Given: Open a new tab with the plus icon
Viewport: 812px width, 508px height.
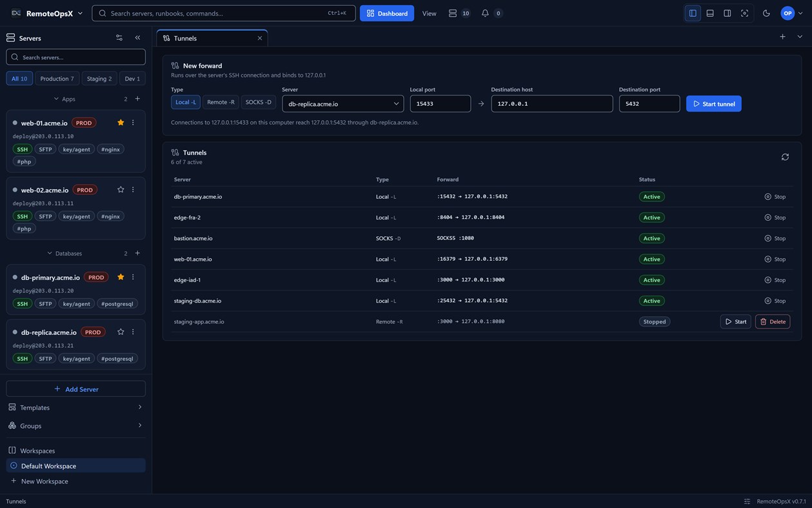Looking at the screenshot, I should click(x=782, y=37).
